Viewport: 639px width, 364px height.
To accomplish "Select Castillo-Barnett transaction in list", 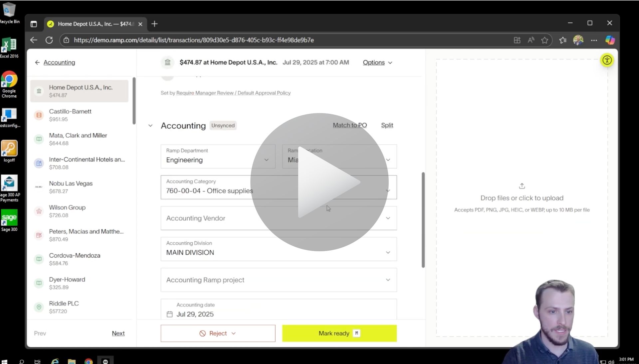I will coord(79,115).
